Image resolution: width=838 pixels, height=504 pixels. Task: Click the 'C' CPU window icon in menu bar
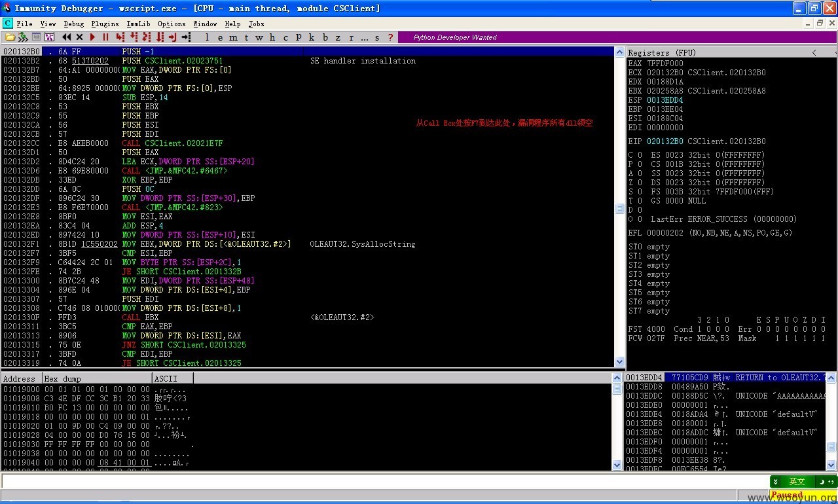[8, 23]
